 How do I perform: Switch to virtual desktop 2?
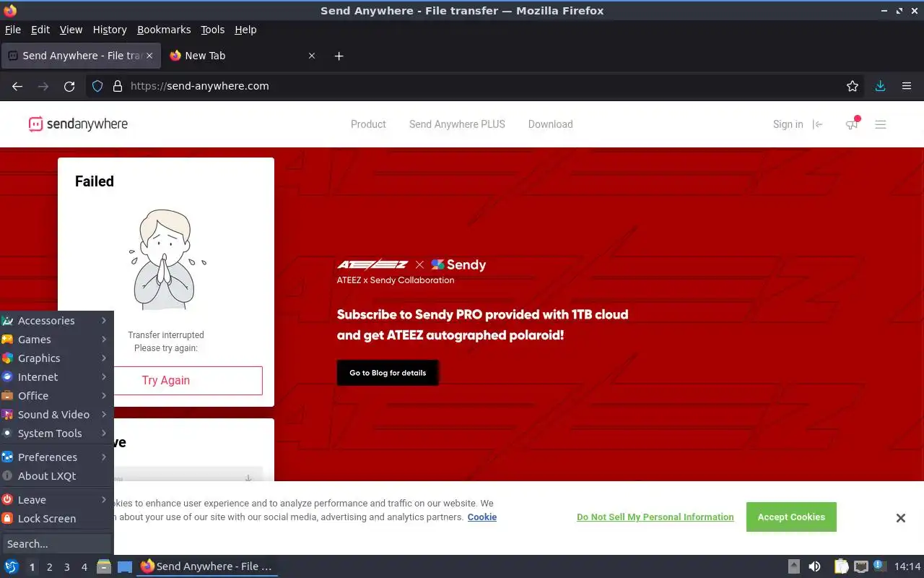pyautogui.click(x=49, y=567)
